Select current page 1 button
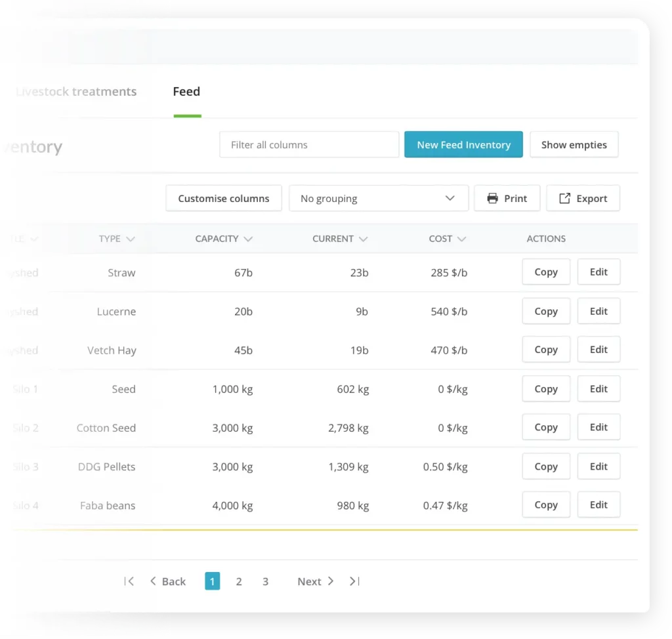672x639 pixels. 213,581
